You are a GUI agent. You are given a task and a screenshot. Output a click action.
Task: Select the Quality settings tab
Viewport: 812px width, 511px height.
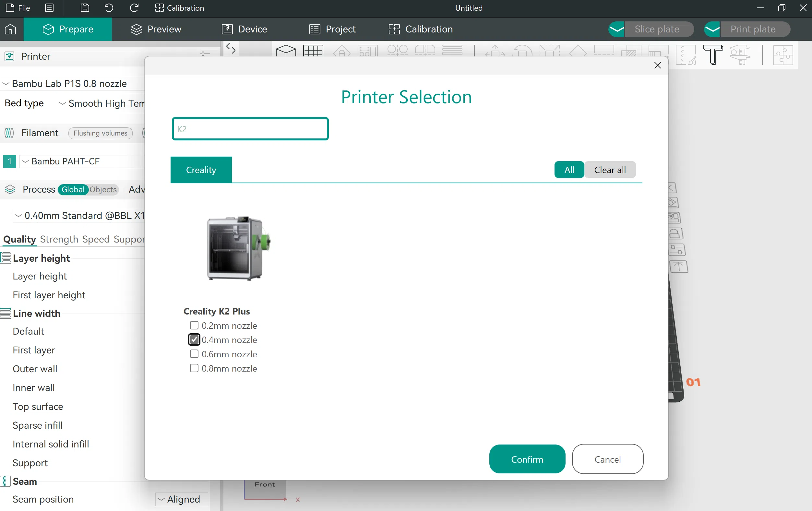[19, 239]
